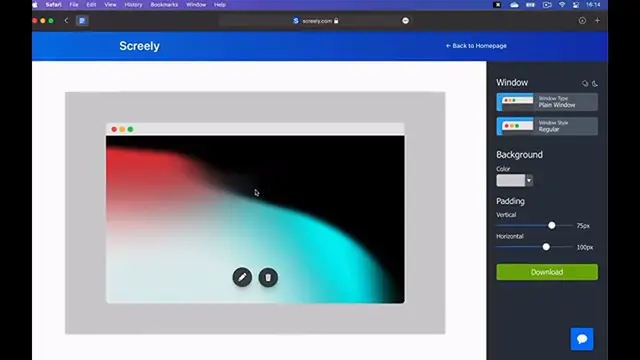The height and width of the screenshot is (360, 640).
Task: Click the black square menu bar icon
Action: click(497, 5)
